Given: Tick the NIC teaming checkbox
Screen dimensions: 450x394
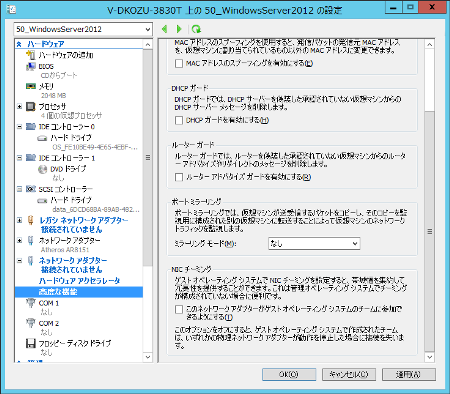Looking at the screenshot, I should click(x=179, y=309).
